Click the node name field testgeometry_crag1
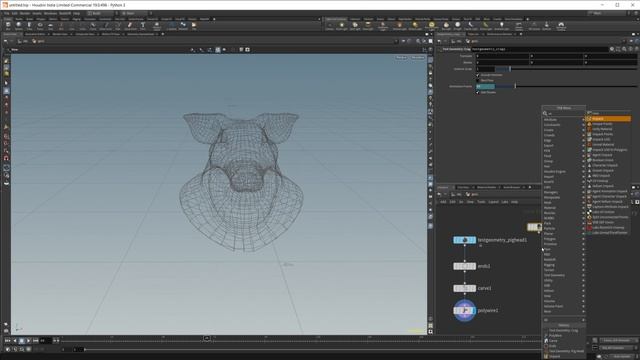Viewport: 640px width, 360px height. click(x=539, y=49)
